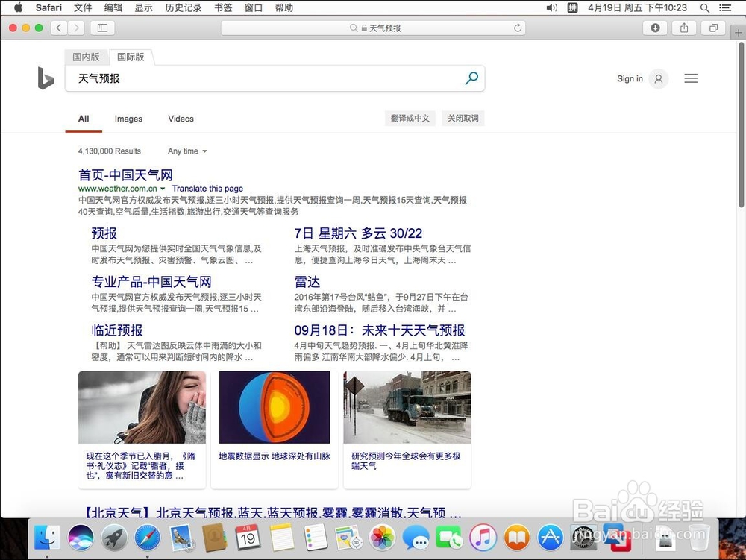
Task: Open Launchpad from the Dock
Action: 113,538
